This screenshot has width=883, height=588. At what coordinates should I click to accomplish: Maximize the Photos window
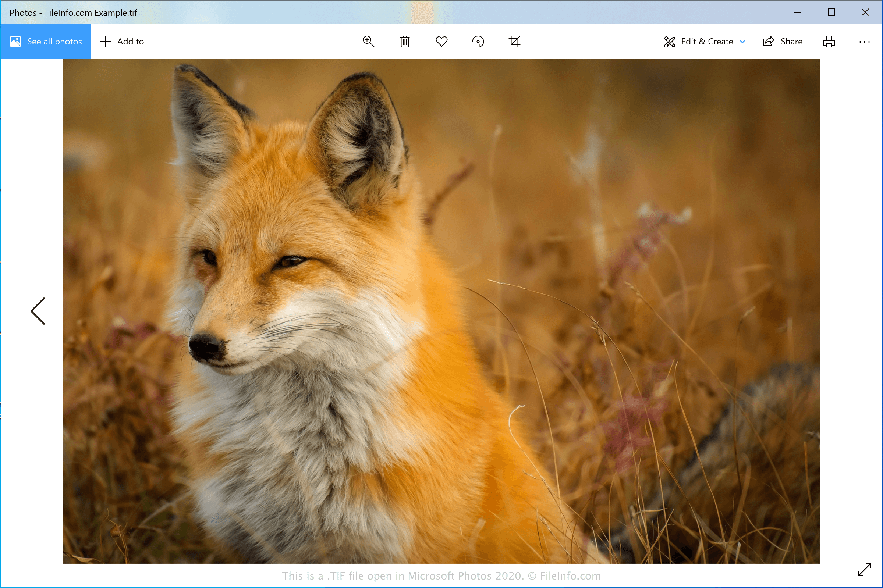tap(831, 13)
